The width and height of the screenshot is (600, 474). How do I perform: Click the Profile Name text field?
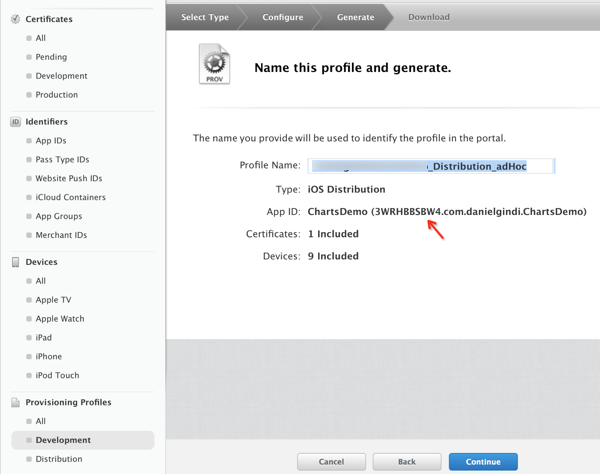pos(431,166)
